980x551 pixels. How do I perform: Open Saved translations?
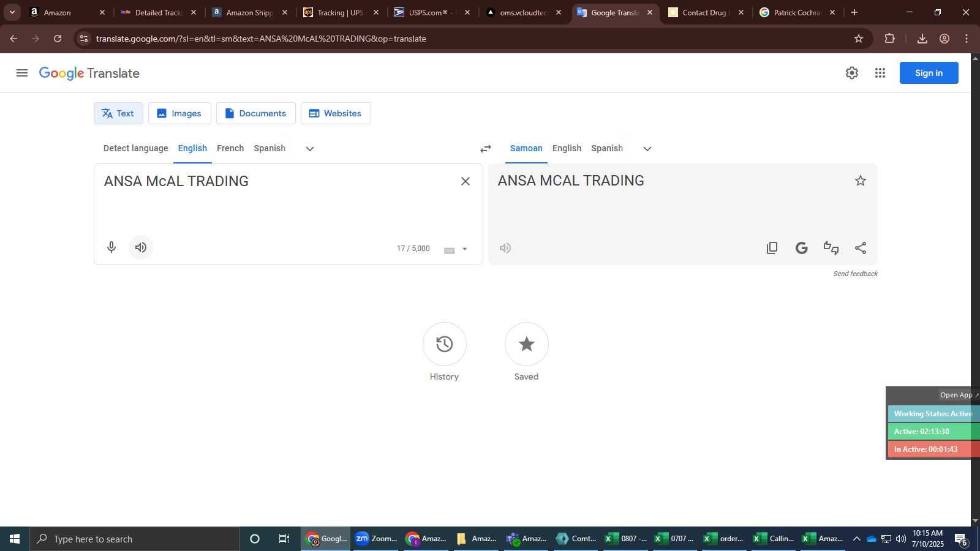[527, 344]
